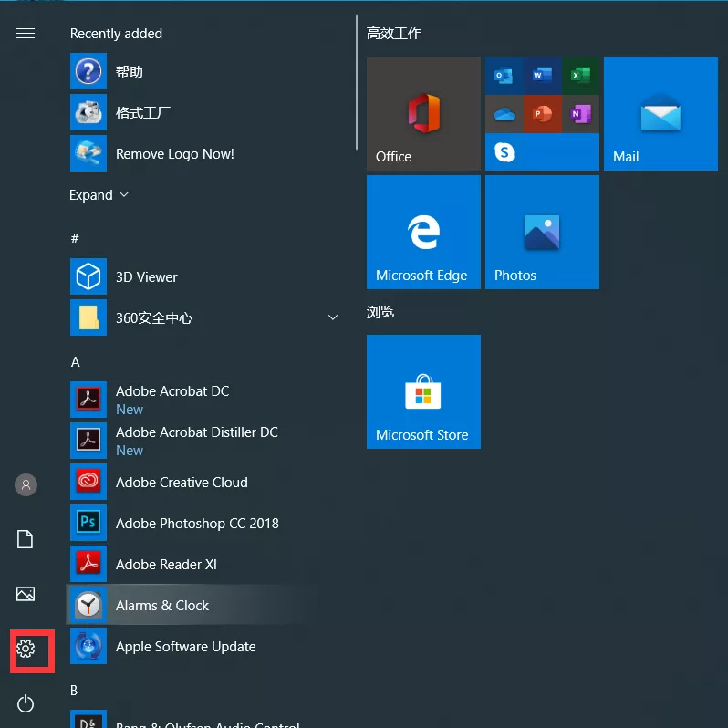Open Adobe Acrobat DC icon
Image resolution: width=728 pixels, height=728 pixels.
[88, 400]
